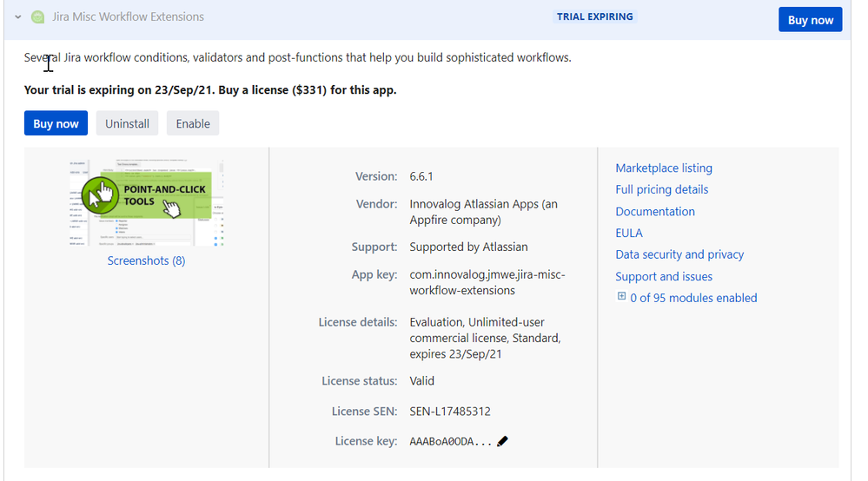Click the Jira Misc Workflow Extensions app icon
Viewport: 868px width, 481px height.
pos(37,17)
